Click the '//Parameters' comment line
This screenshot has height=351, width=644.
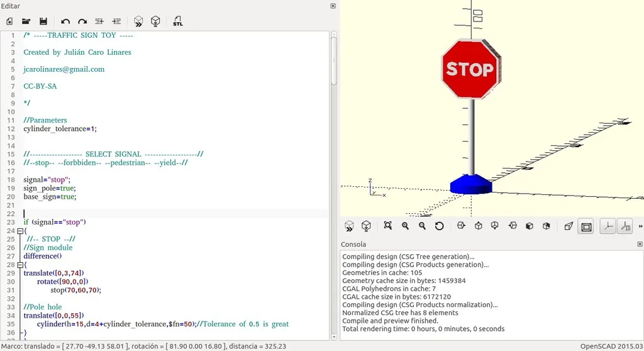coord(45,120)
